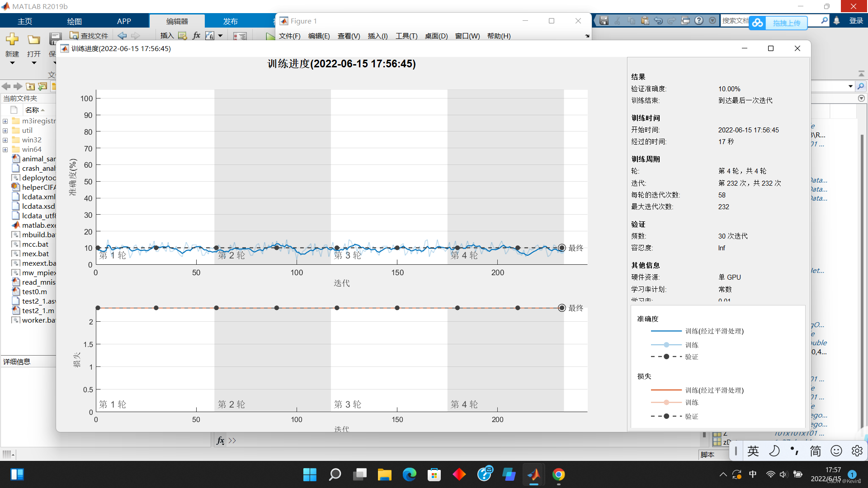Click the 登录 sign-in link
Viewport: 868px width, 488px height.
click(856, 21)
